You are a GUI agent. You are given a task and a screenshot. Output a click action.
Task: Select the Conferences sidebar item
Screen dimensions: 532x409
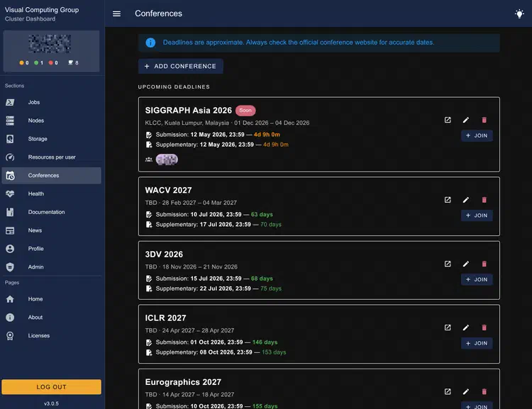coord(51,175)
